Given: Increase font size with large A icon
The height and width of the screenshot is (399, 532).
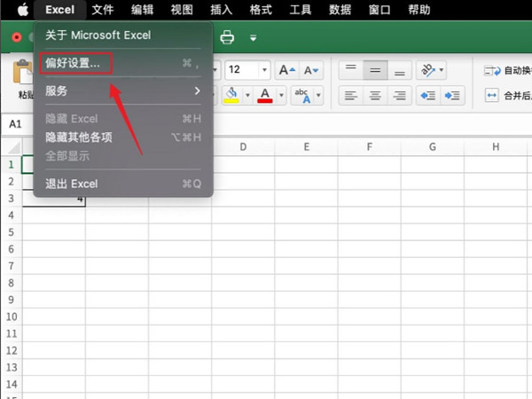Looking at the screenshot, I should click(286, 70).
